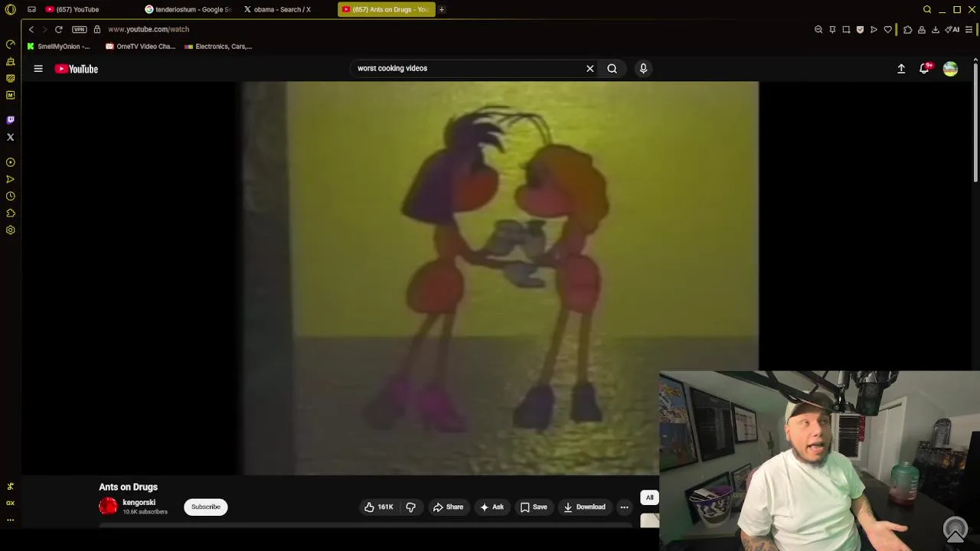The width and height of the screenshot is (980, 551).
Task: Open sidebar more options three dots
Action: pyautogui.click(x=11, y=520)
